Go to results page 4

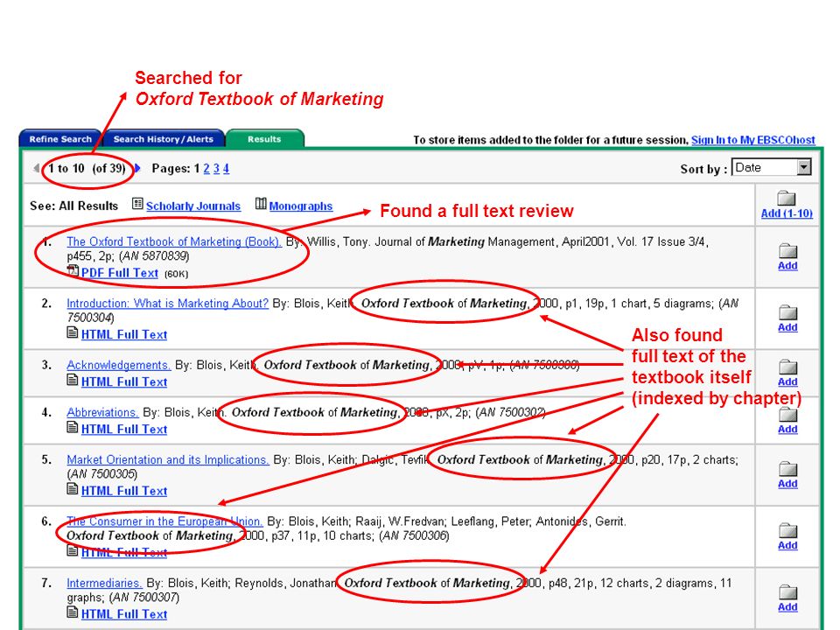[226, 168]
